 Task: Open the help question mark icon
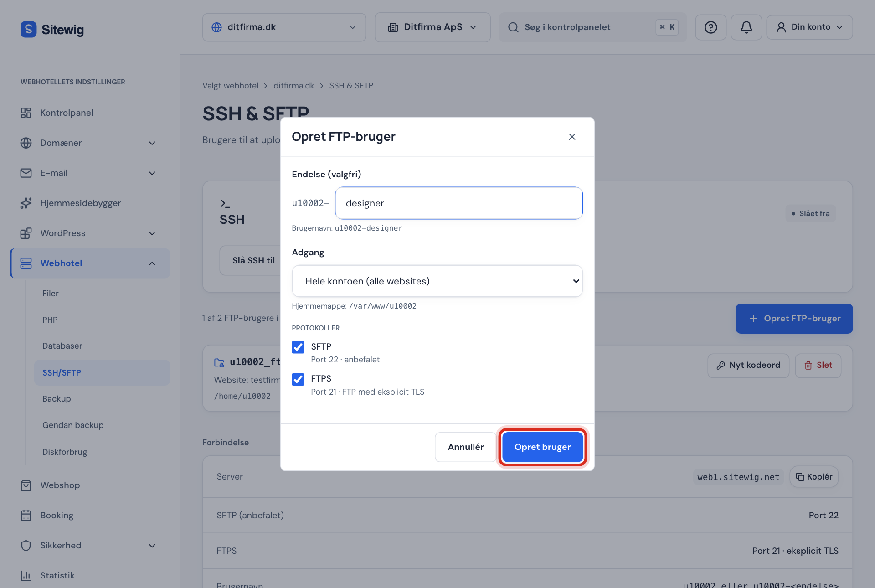pyautogui.click(x=710, y=27)
